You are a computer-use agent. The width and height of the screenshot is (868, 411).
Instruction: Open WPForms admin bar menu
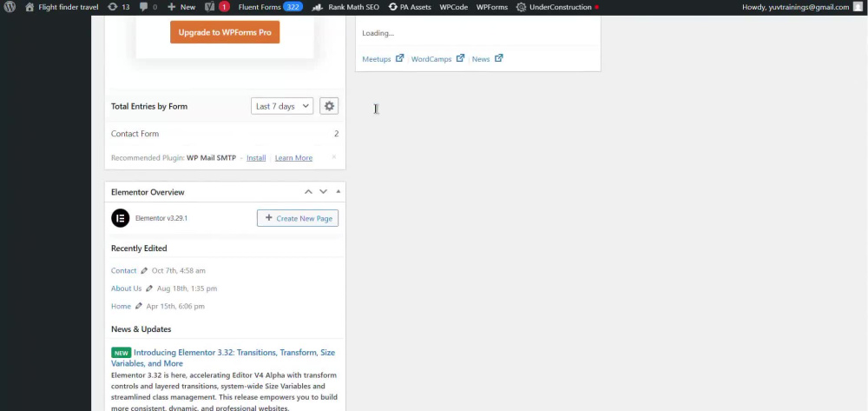point(491,7)
